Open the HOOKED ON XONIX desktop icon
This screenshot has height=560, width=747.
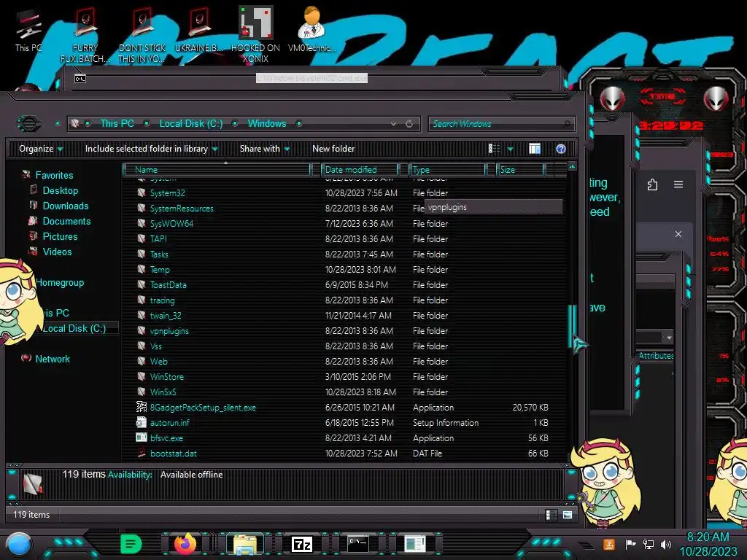255,34
